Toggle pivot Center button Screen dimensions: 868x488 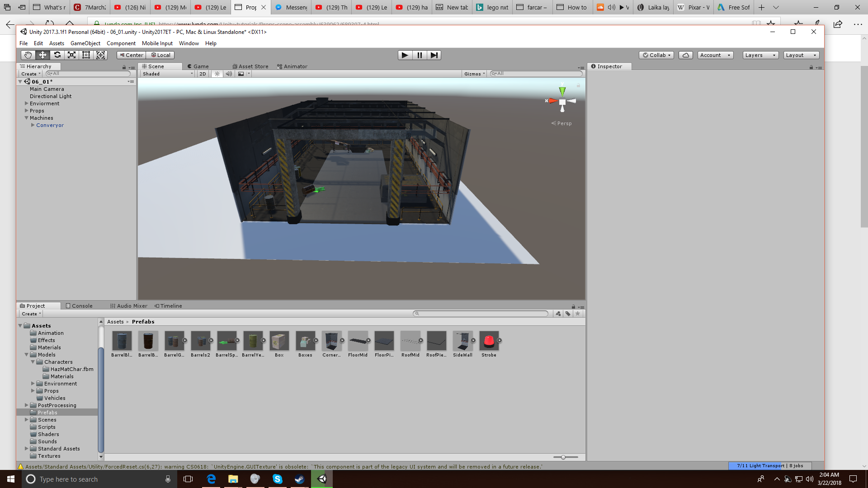(131, 55)
